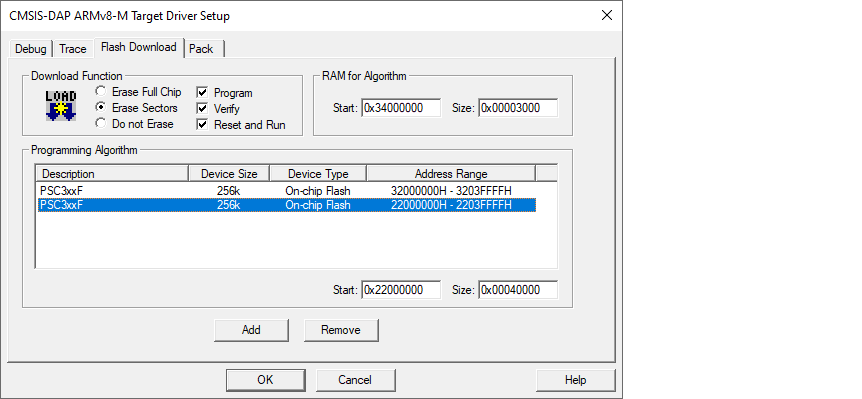Open Help for this dialog
This screenshot has width=862, height=399.
[576, 380]
